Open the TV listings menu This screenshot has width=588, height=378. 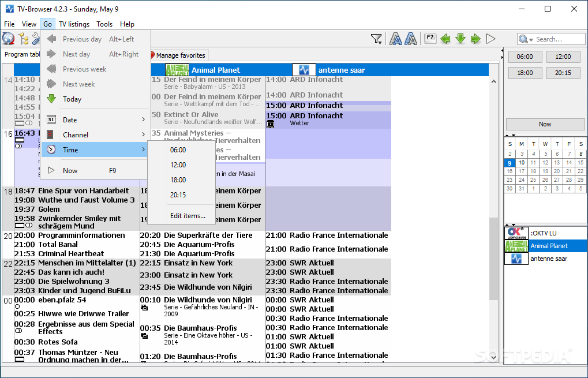[x=74, y=24]
